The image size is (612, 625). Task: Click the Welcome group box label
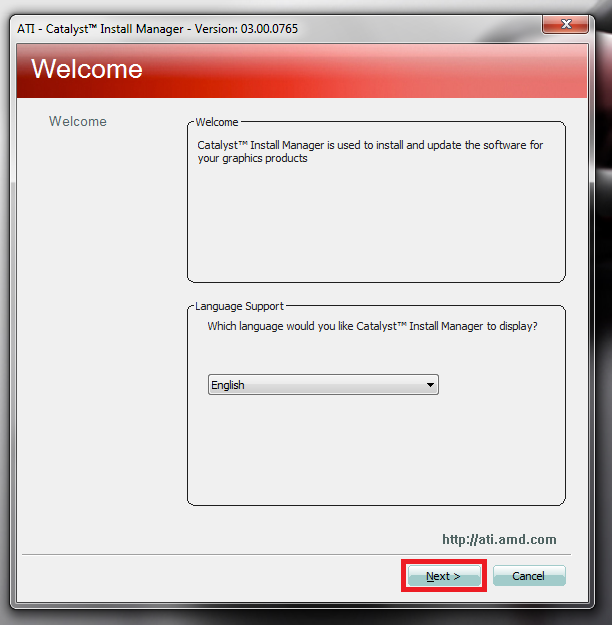click(217, 122)
